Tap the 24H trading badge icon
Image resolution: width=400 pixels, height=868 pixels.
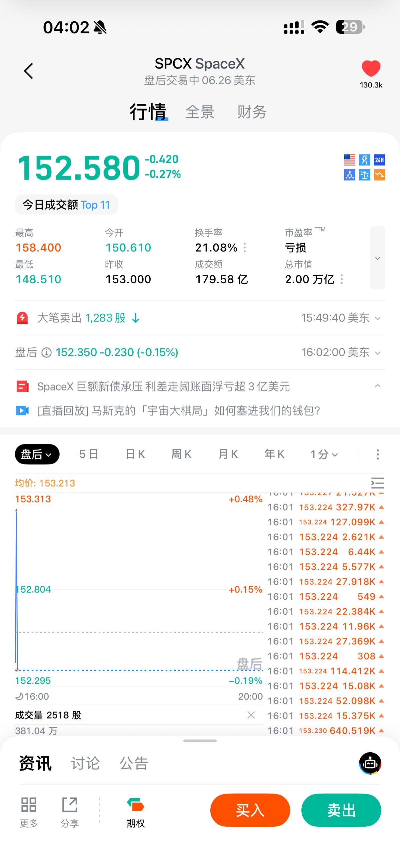379,160
